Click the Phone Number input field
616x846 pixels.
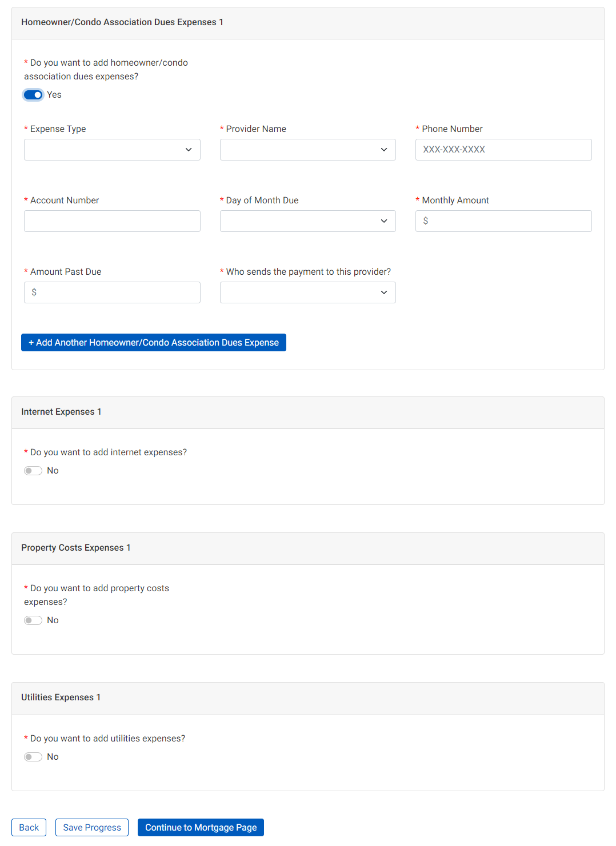[x=503, y=150]
